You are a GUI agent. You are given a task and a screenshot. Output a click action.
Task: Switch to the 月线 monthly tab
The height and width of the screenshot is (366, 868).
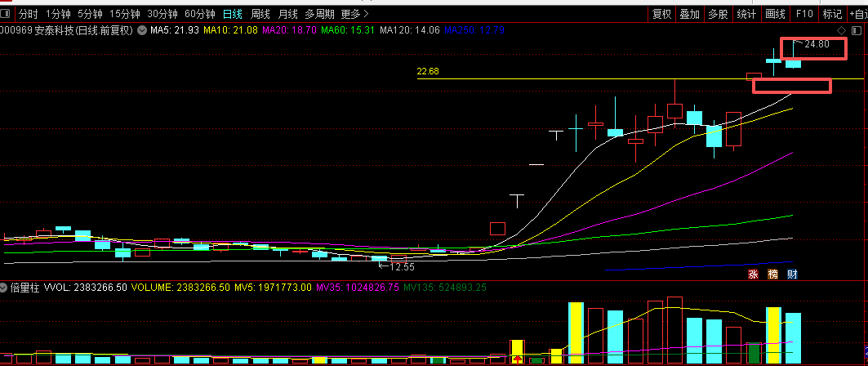pyautogui.click(x=287, y=14)
